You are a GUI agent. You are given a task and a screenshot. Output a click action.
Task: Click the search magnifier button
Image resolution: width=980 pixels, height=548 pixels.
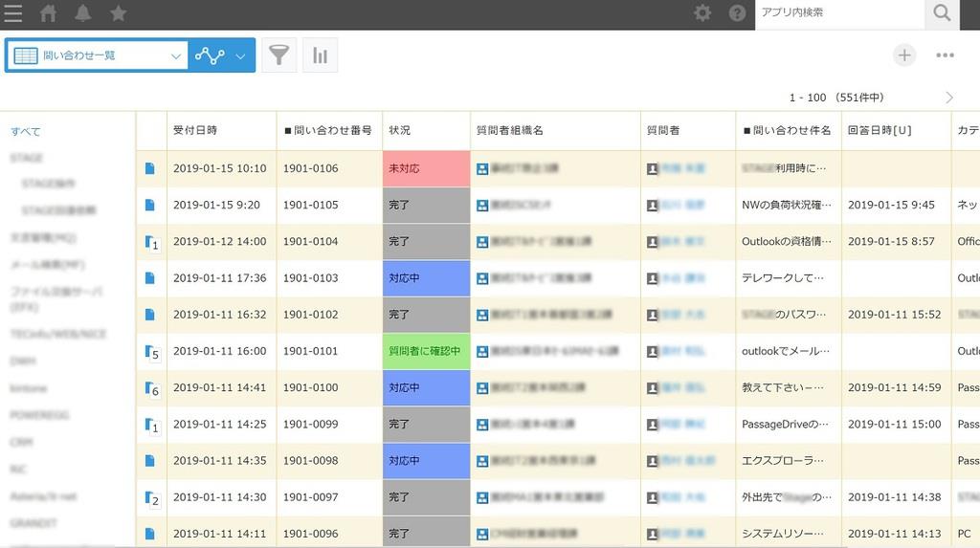click(942, 13)
